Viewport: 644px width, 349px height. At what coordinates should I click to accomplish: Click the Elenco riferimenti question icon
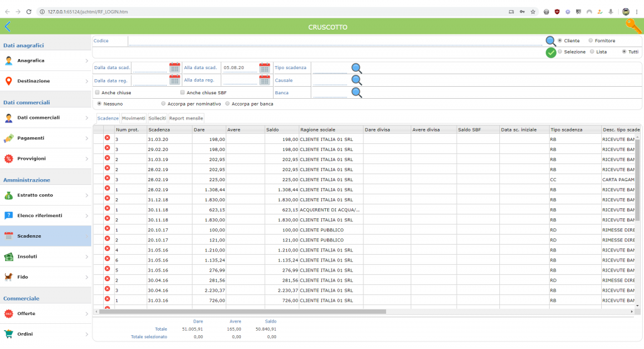(9, 216)
